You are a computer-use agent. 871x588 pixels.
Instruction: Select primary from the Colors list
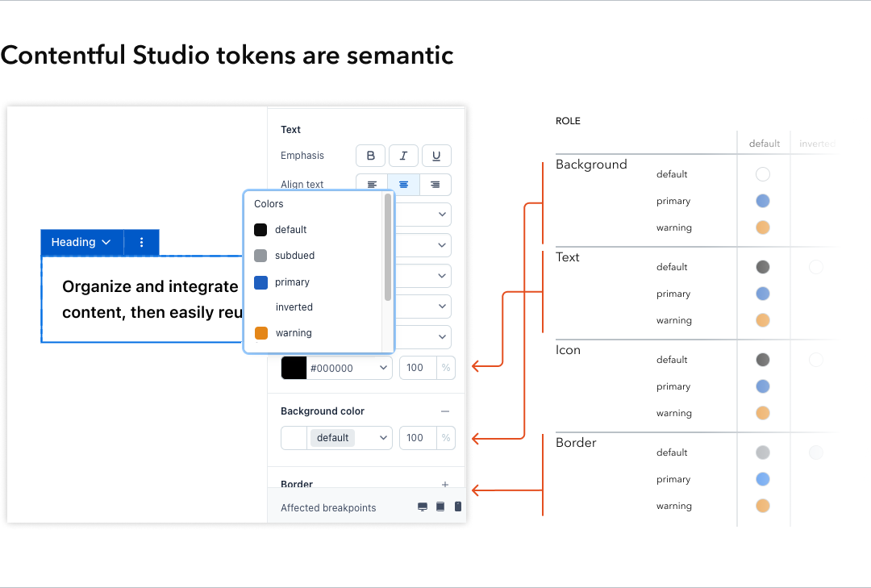(x=294, y=281)
